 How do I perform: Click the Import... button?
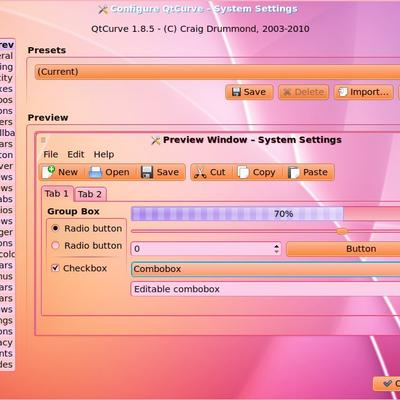coord(364,92)
